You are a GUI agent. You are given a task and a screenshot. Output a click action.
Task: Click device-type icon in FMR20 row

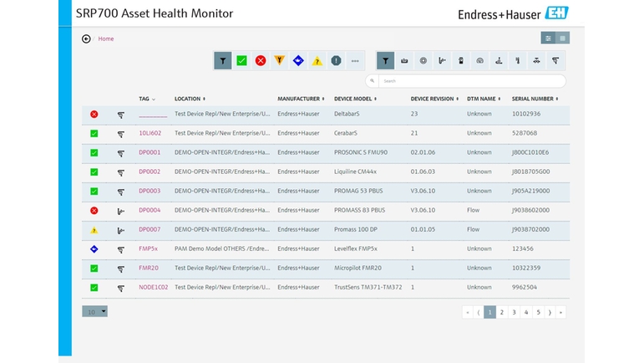point(121,268)
